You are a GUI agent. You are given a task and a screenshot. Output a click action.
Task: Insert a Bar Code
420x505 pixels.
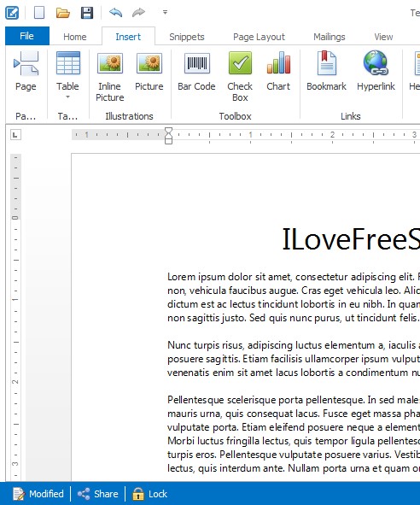[x=196, y=72]
